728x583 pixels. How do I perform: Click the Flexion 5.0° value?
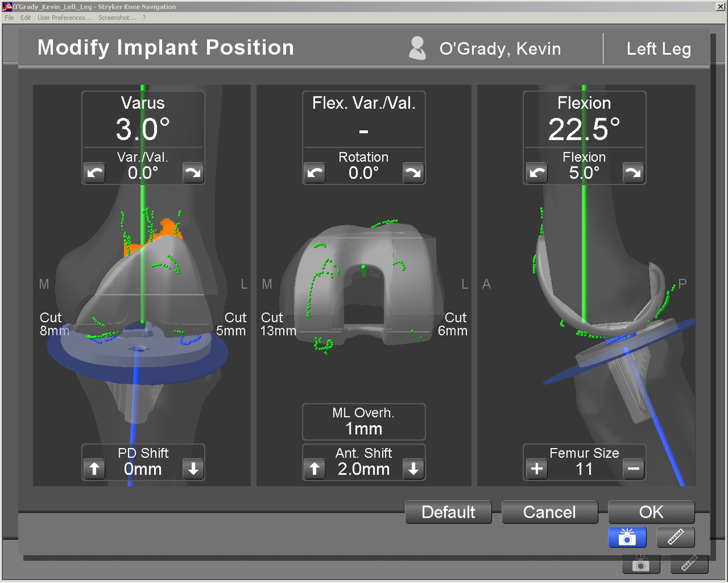[x=584, y=173]
